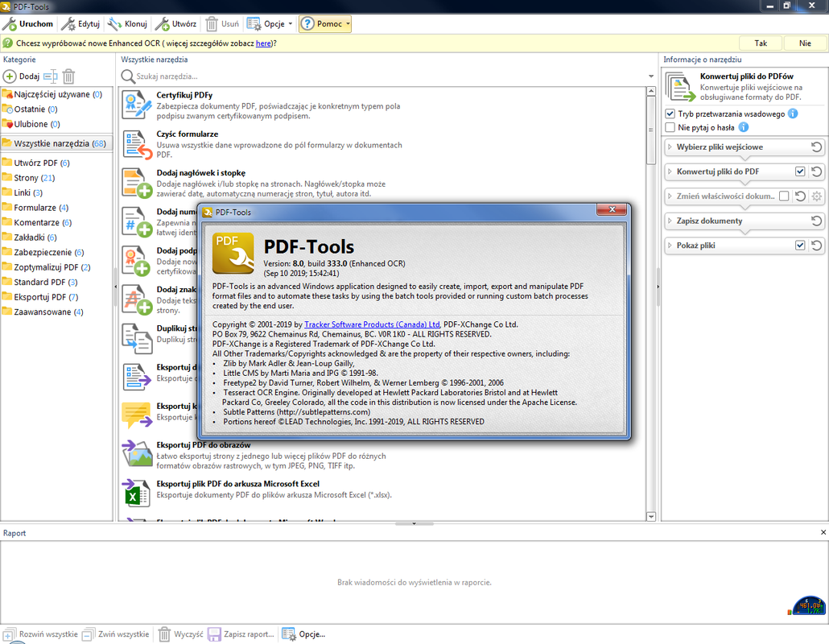829x644 pixels.
Task: Click the 'here' link in OCR notice
Action: pos(263,43)
